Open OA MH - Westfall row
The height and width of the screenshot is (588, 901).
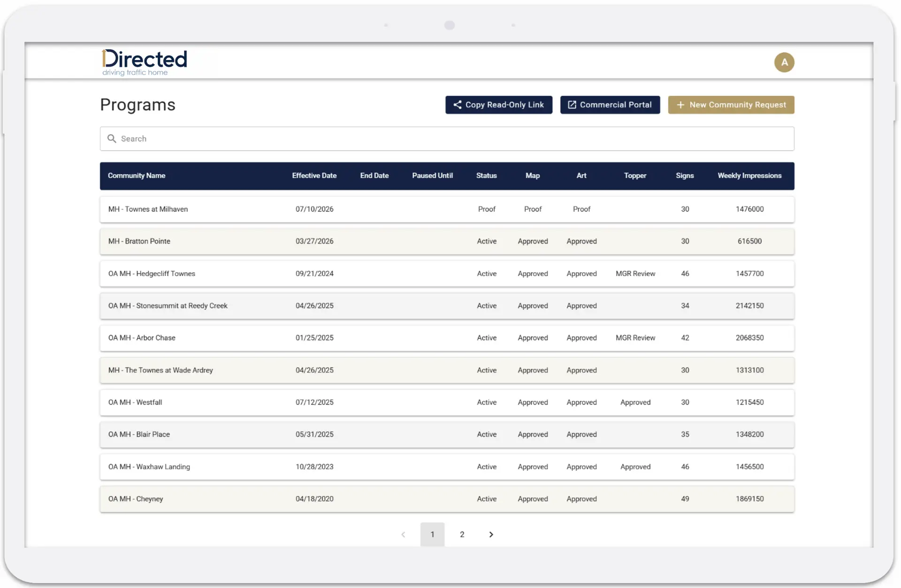point(447,402)
